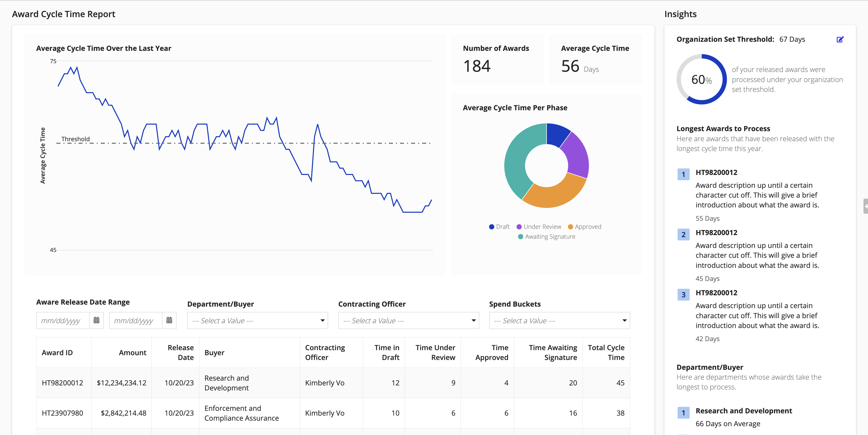868x435 pixels.
Task: Click the Approved legend dot
Action: [x=570, y=227]
